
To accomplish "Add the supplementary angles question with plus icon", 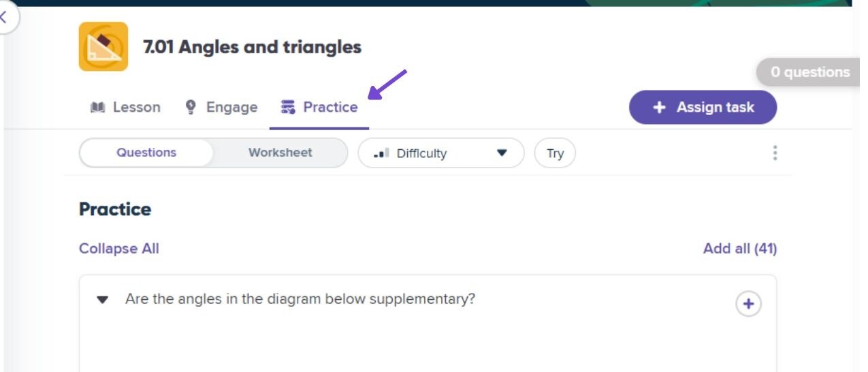I will click(x=748, y=304).
